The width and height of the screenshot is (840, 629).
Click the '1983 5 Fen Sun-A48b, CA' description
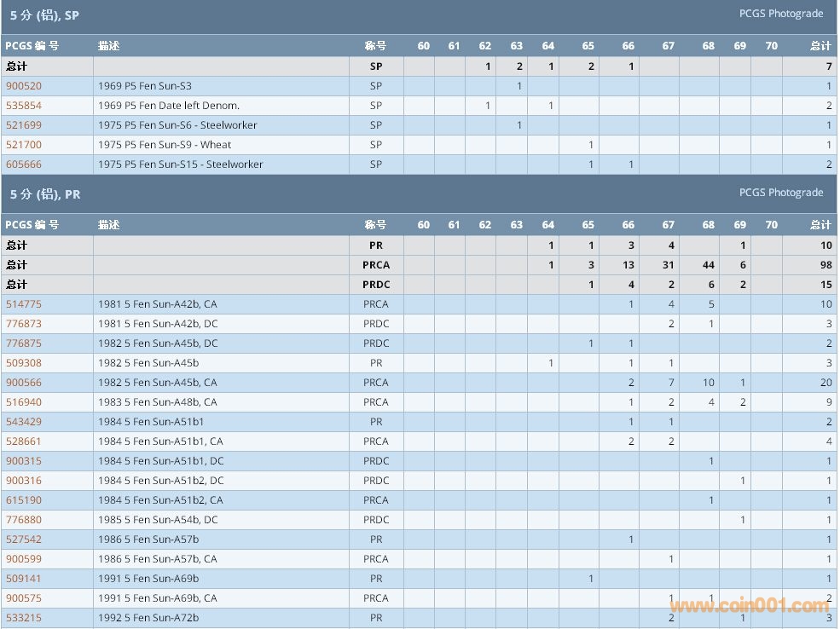point(158,402)
